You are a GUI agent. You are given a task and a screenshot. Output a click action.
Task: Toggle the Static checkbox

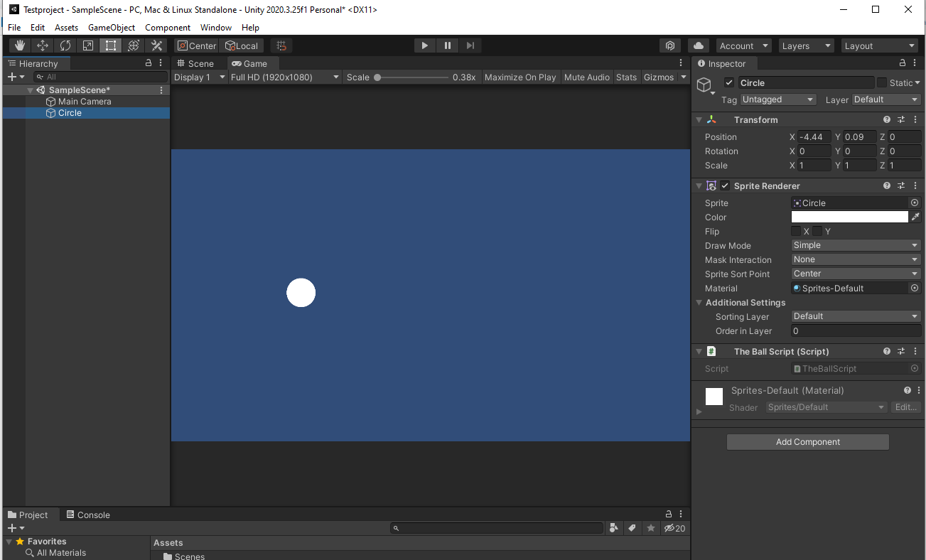pyautogui.click(x=882, y=83)
